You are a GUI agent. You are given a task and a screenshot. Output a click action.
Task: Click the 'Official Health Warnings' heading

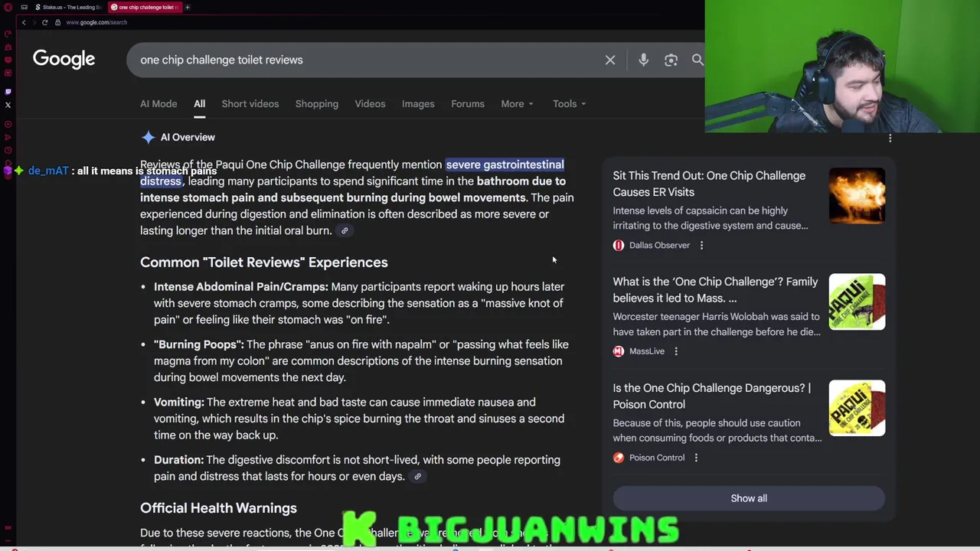(218, 508)
